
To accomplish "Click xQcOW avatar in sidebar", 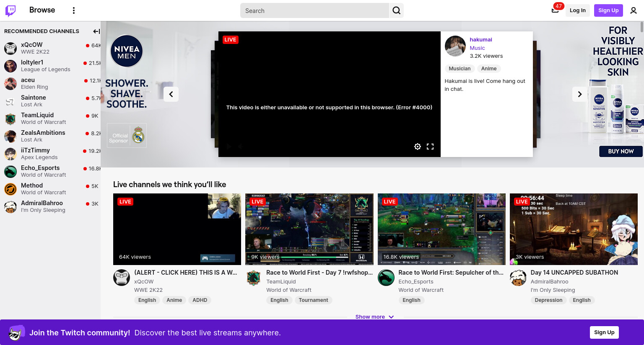I will 10,48.
